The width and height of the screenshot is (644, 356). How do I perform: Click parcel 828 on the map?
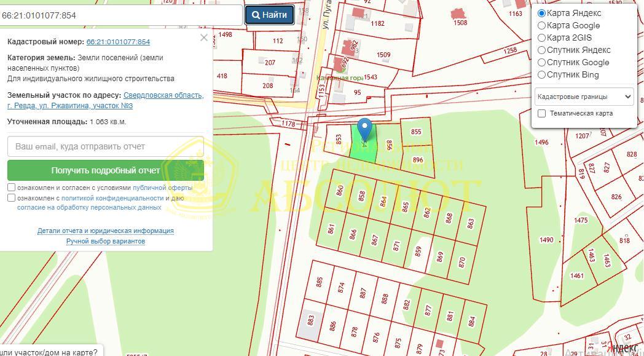[x=632, y=154]
